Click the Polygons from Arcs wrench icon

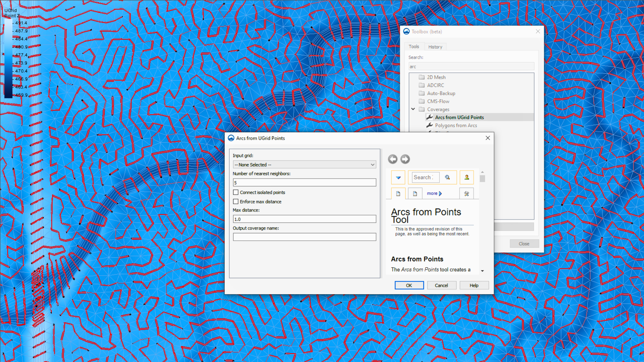pos(429,125)
